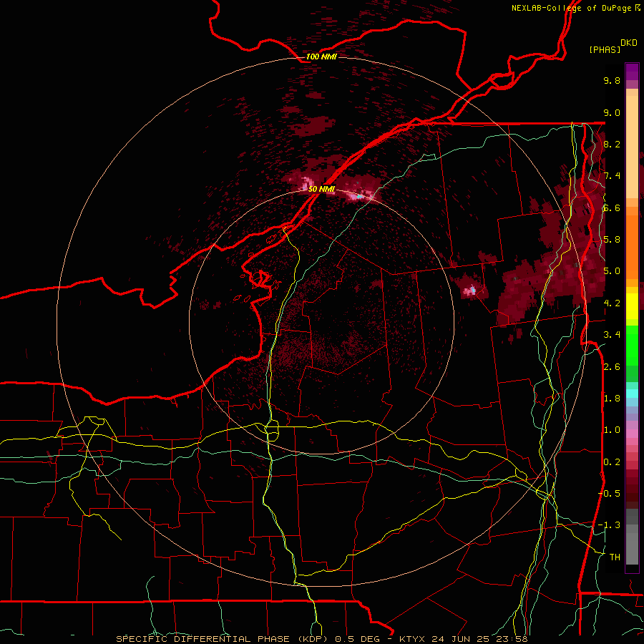
Task: Click the isolated pink storm cell outside the 50 NMI ring, east-northeast of the radar center
Action: (x=469, y=291)
